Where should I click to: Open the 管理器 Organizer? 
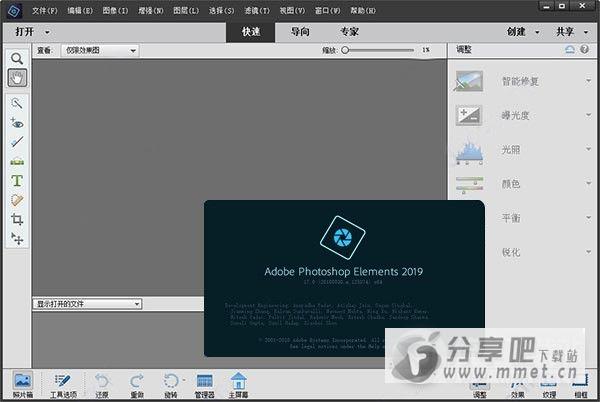click(204, 386)
